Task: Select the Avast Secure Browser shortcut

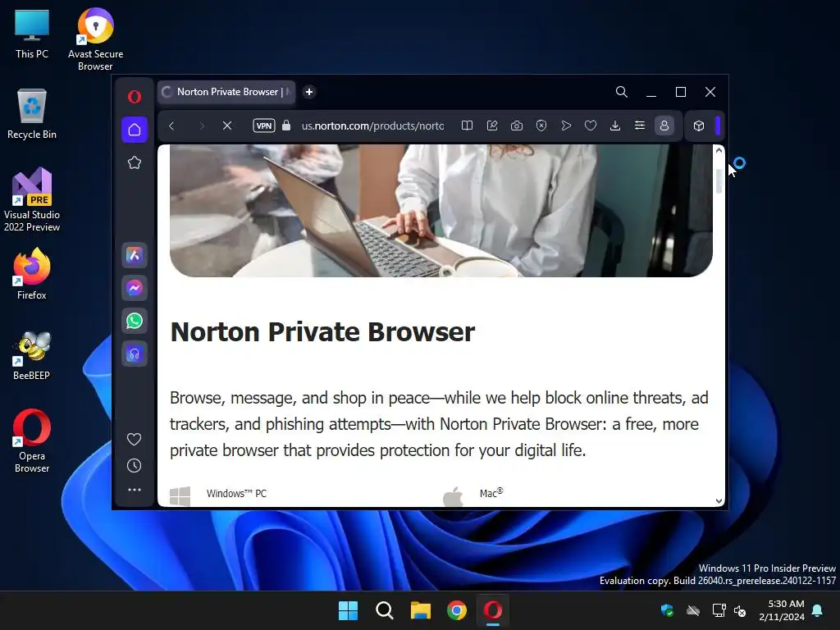Action: pyautogui.click(x=95, y=39)
